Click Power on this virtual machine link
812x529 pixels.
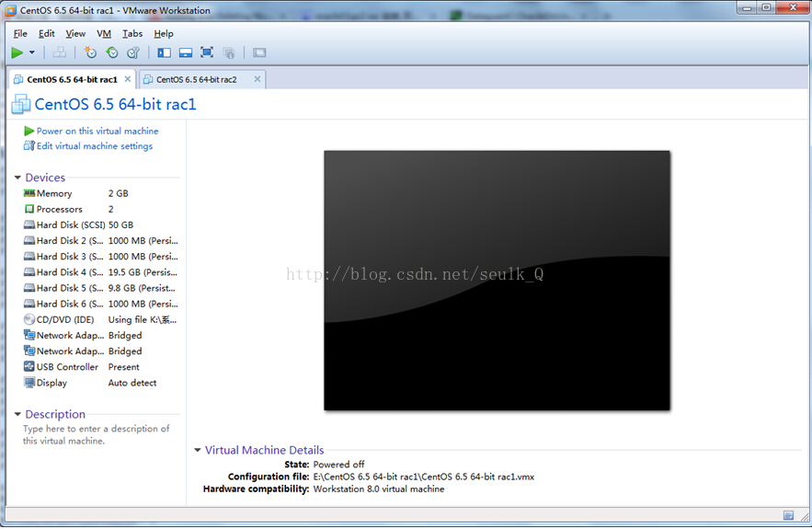(x=97, y=131)
